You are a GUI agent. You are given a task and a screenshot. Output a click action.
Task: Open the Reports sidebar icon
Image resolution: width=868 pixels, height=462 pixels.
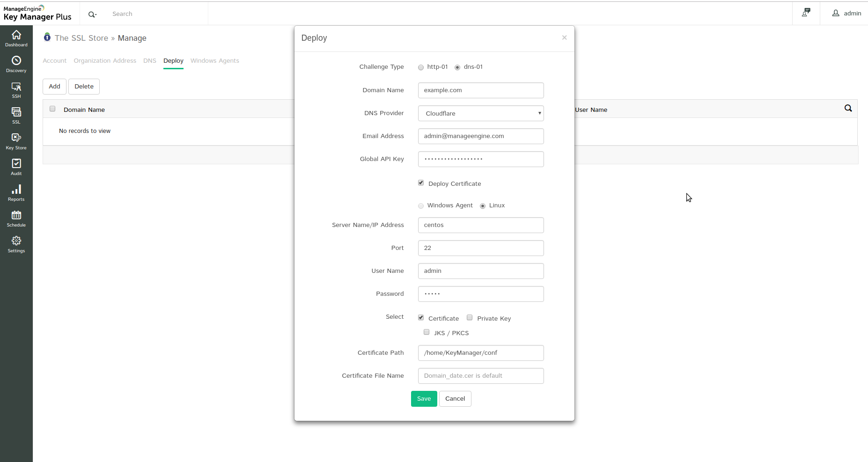16,193
